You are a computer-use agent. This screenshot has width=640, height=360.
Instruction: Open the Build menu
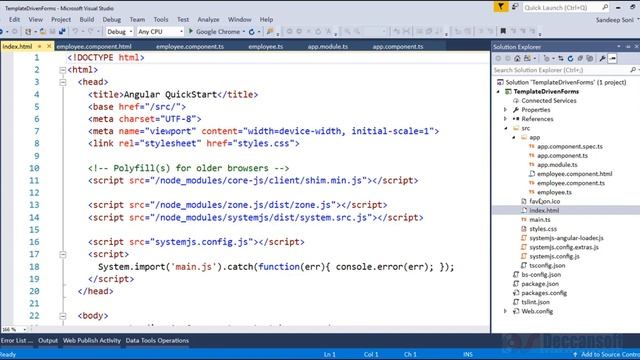click(x=87, y=19)
